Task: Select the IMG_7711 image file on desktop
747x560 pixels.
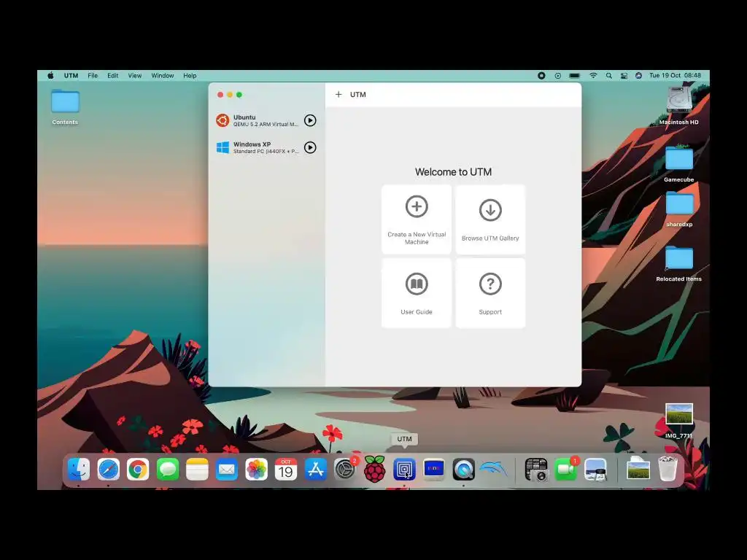Action: (679, 421)
